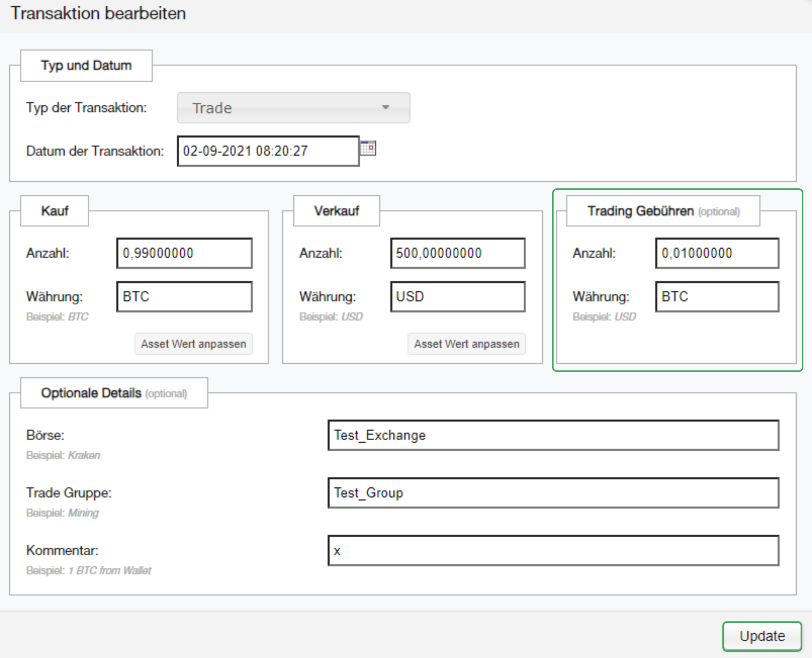Expand the Typ der Transaktion dropdown

click(x=293, y=108)
